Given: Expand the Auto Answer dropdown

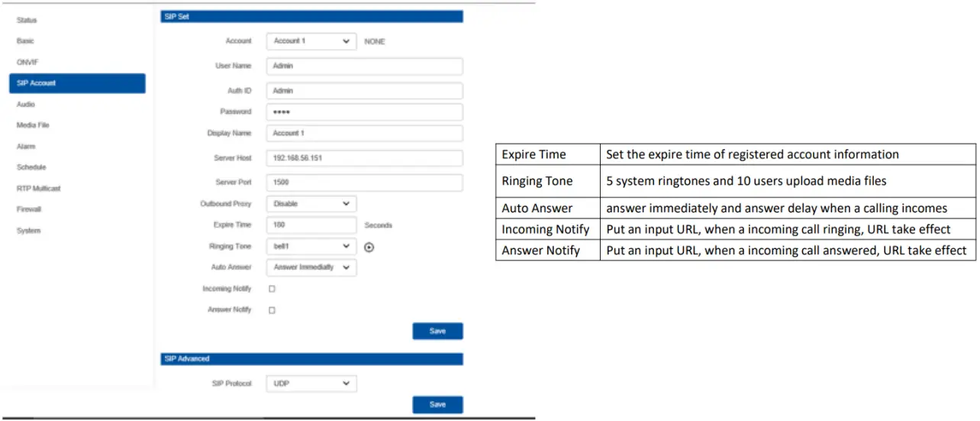Looking at the screenshot, I should 311,267.
